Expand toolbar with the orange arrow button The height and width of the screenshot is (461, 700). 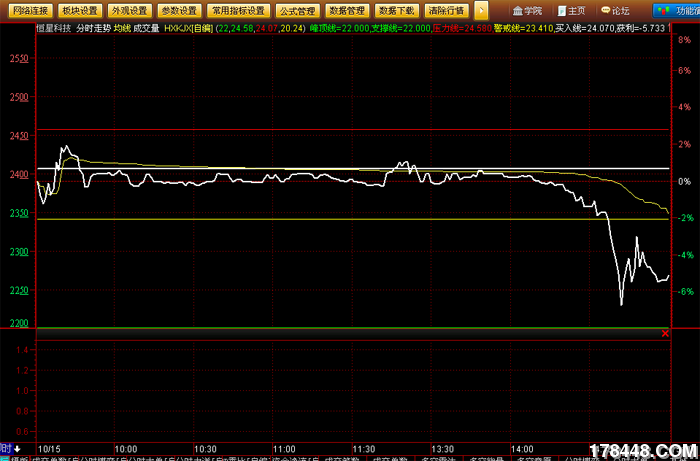tap(481, 10)
